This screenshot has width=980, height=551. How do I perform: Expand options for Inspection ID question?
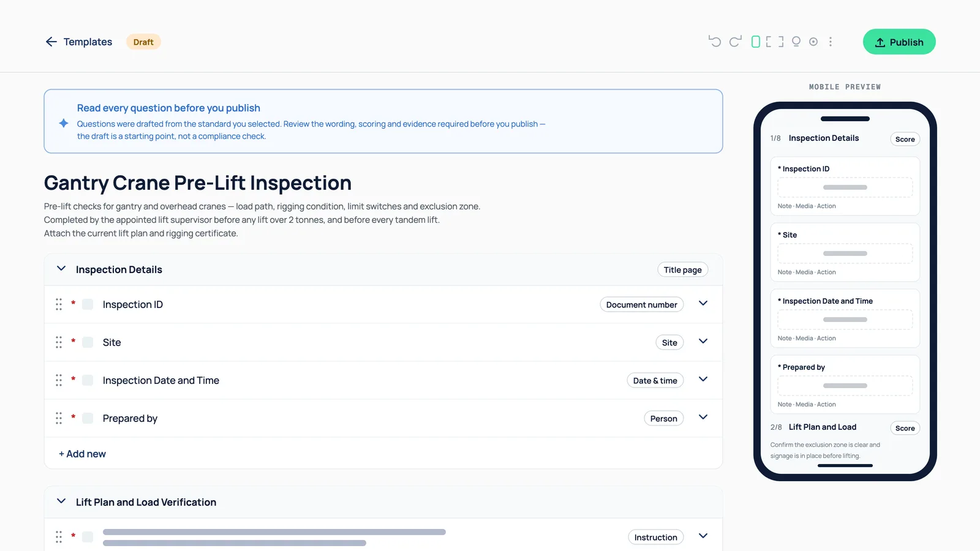[x=703, y=304]
